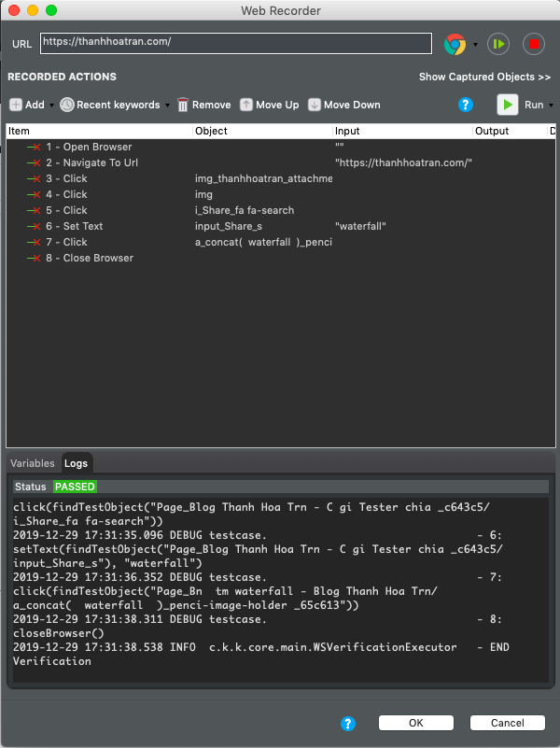The width and height of the screenshot is (560, 748).
Task: Minimize the Web Recorder window
Action: point(33,10)
